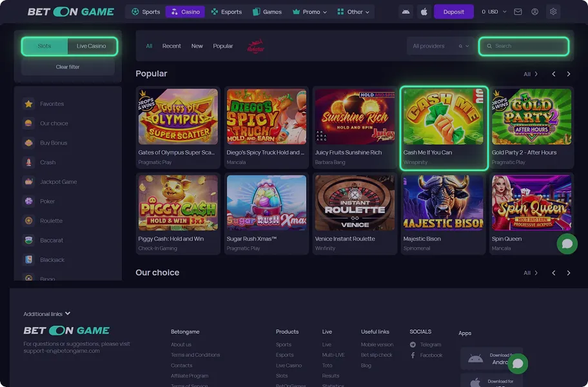Image resolution: width=588 pixels, height=387 pixels.
Task: Toggle the Slots filter on
Action: click(x=44, y=46)
